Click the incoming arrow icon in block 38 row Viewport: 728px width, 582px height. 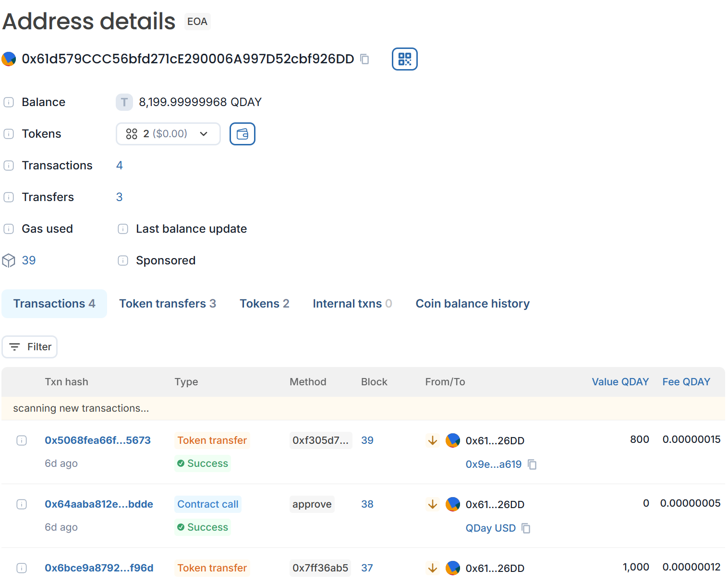click(x=433, y=504)
